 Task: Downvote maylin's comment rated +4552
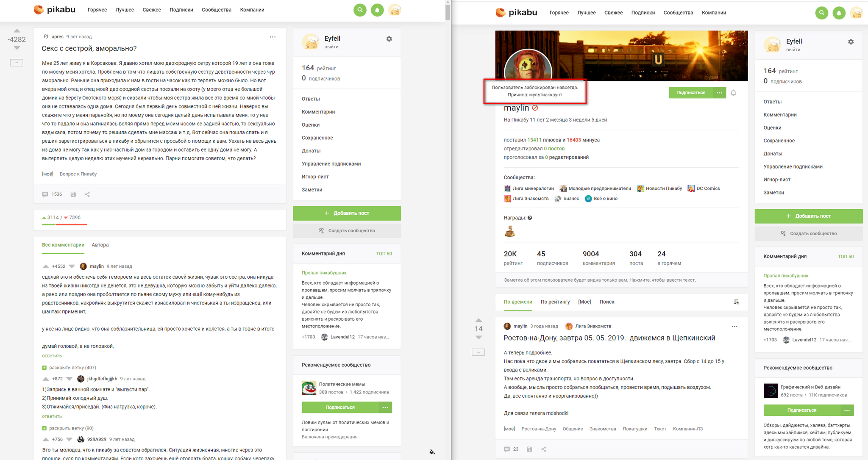pyautogui.click(x=72, y=266)
